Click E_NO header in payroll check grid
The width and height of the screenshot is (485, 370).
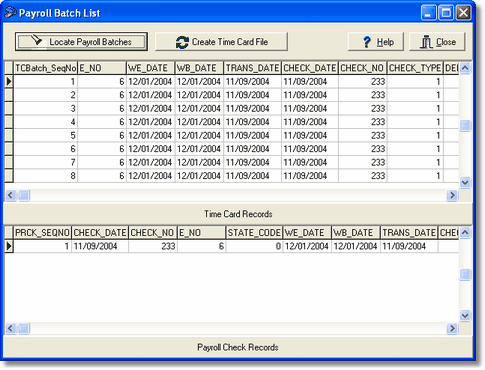point(201,233)
